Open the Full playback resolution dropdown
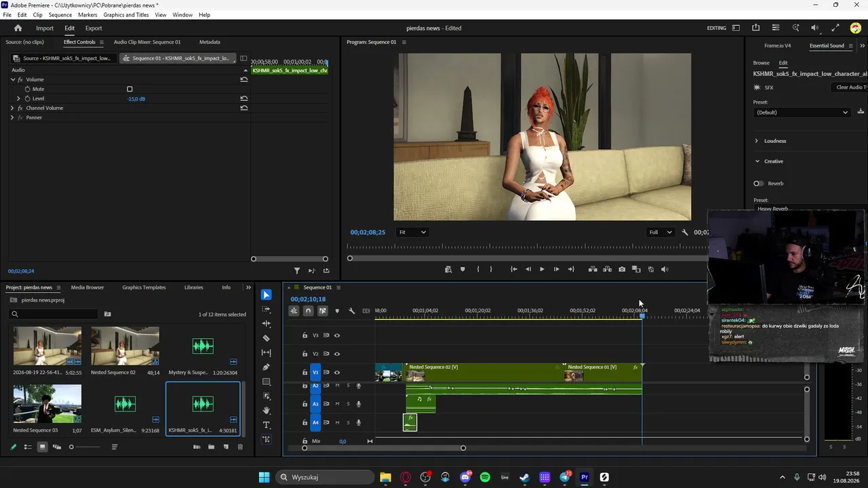868x488 pixels. click(660, 232)
